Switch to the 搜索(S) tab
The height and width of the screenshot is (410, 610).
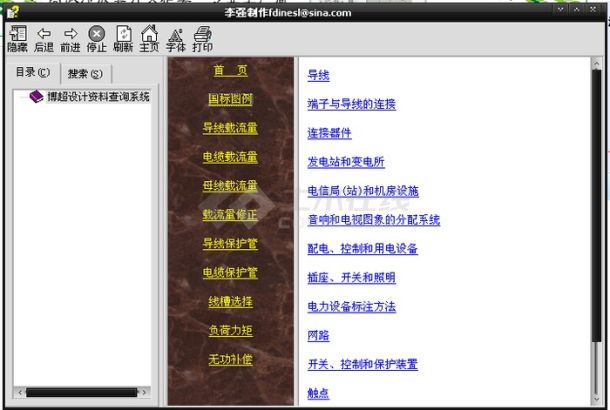coord(85,74)
